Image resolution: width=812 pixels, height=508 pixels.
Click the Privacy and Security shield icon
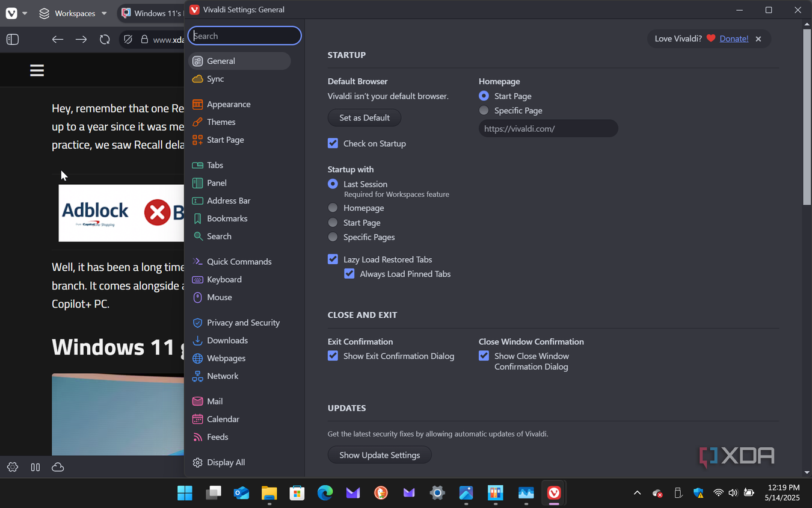(197, 323)
